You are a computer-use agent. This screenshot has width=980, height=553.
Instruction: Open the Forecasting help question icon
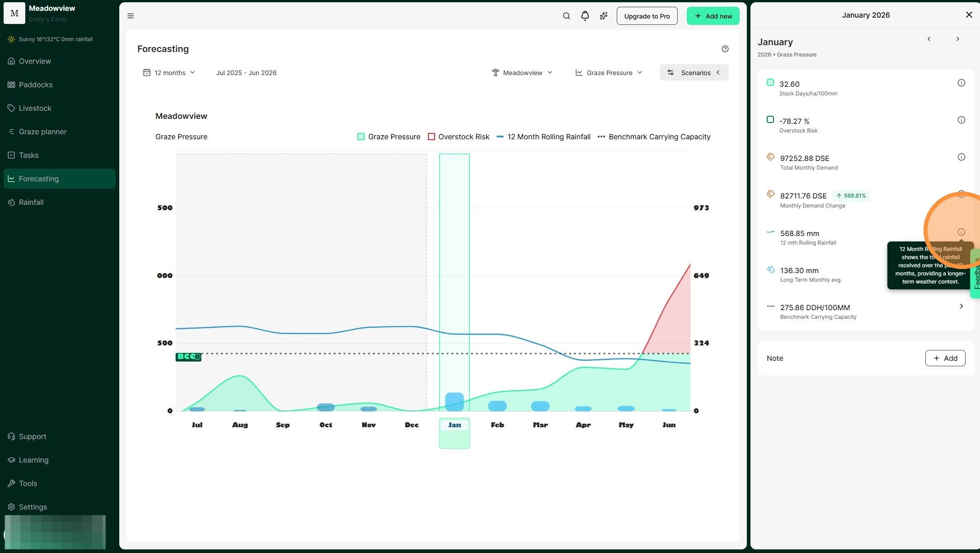[725, 49]
